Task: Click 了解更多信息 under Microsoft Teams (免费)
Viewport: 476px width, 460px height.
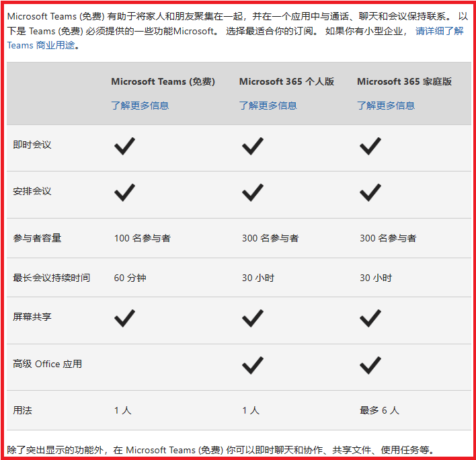Action: click(140, 106)
